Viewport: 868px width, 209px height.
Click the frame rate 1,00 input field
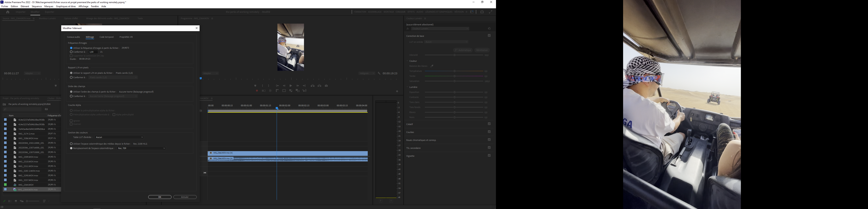tap(93, 52)
